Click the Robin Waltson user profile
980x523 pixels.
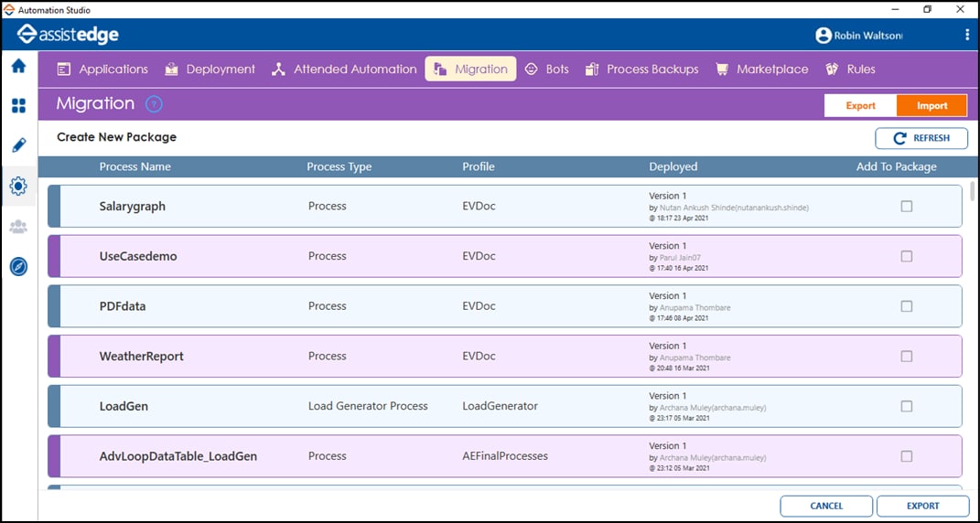[x=858, y=36]
